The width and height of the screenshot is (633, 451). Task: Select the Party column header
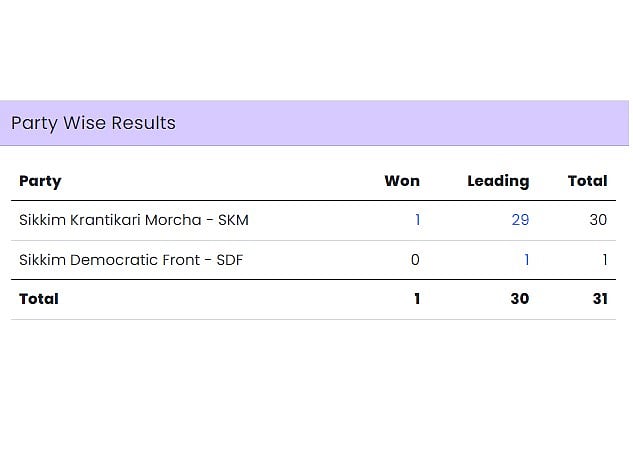tap(40, 181)
